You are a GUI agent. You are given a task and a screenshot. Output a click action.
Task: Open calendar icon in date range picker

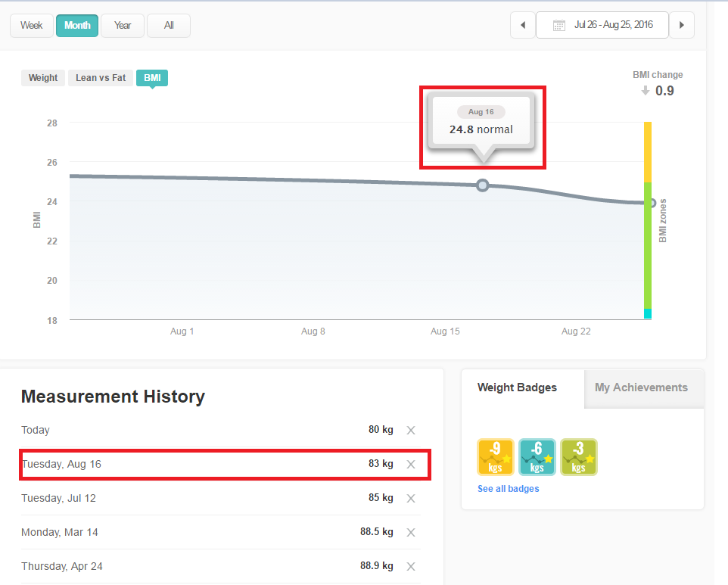(559, 25)
